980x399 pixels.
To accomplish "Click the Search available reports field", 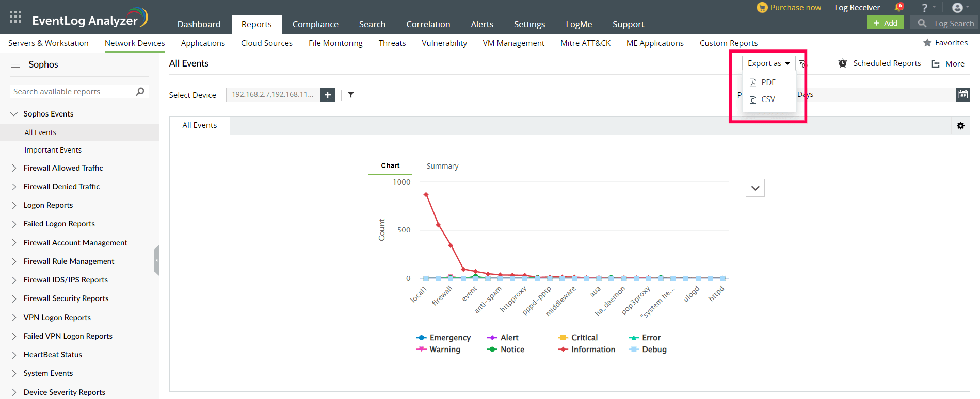I will (x=72, y=92).
